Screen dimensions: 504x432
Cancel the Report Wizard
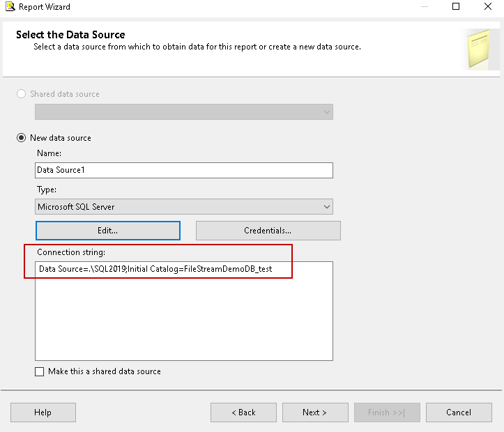(x=459, y=412)
